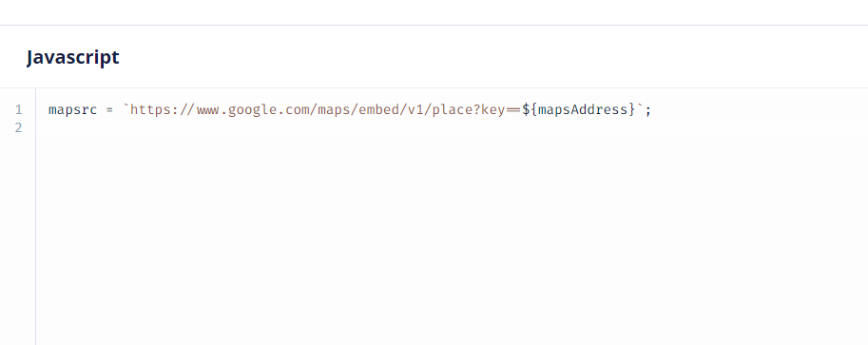The height and width of the screenshot is (345, 868).
Task: Click the double equals after key
Action: [513, 109]
